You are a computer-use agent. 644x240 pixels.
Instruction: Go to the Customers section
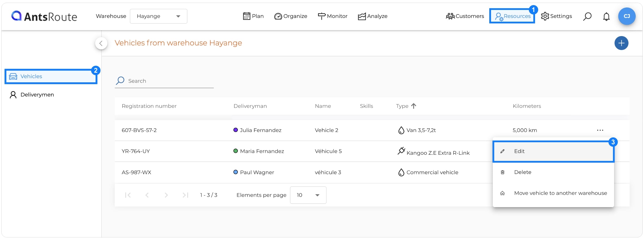tap(465, 16)
